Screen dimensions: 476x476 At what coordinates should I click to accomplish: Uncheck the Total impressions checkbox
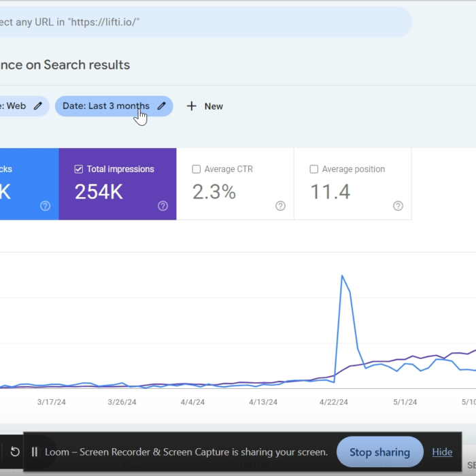click(x=78, y=169)
